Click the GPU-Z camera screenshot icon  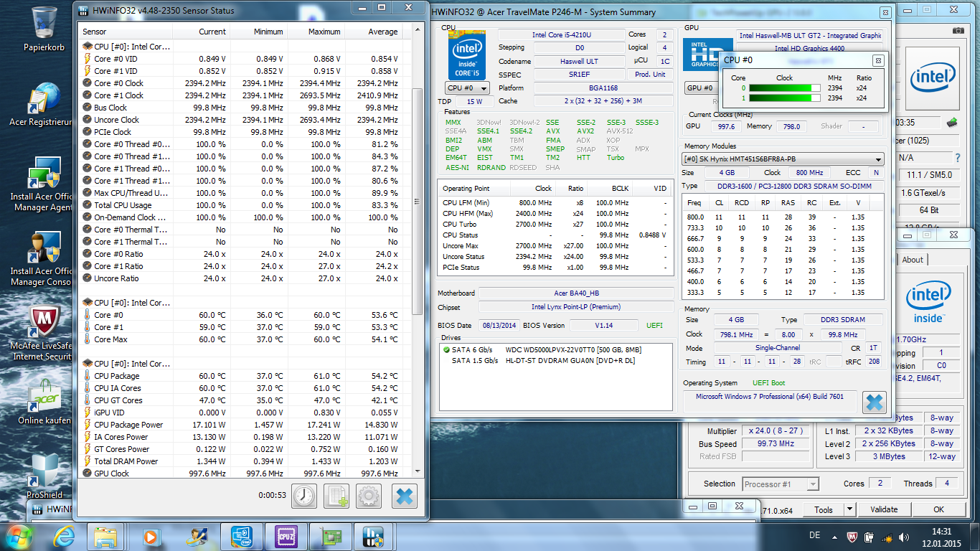point(958,30)
